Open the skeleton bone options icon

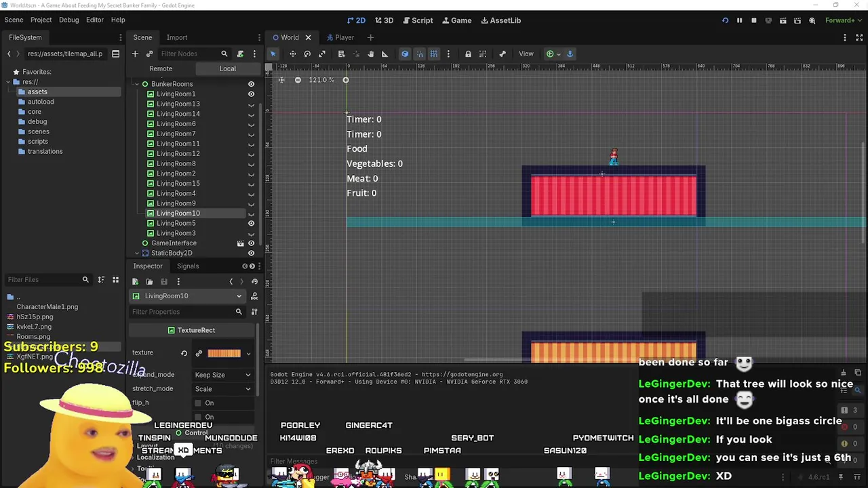tap(502, 54)
